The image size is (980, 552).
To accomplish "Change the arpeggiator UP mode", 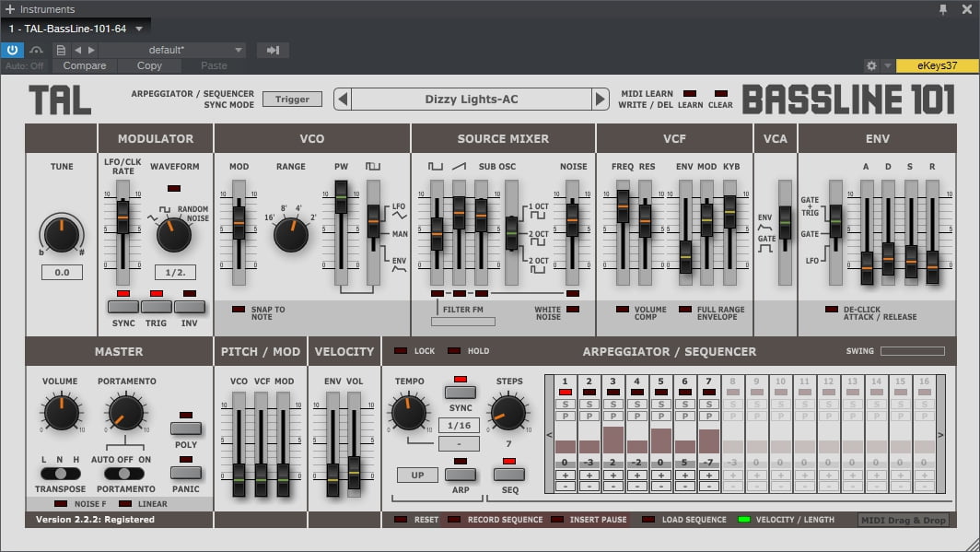I will pyautogui.click(x=417, y=476).
